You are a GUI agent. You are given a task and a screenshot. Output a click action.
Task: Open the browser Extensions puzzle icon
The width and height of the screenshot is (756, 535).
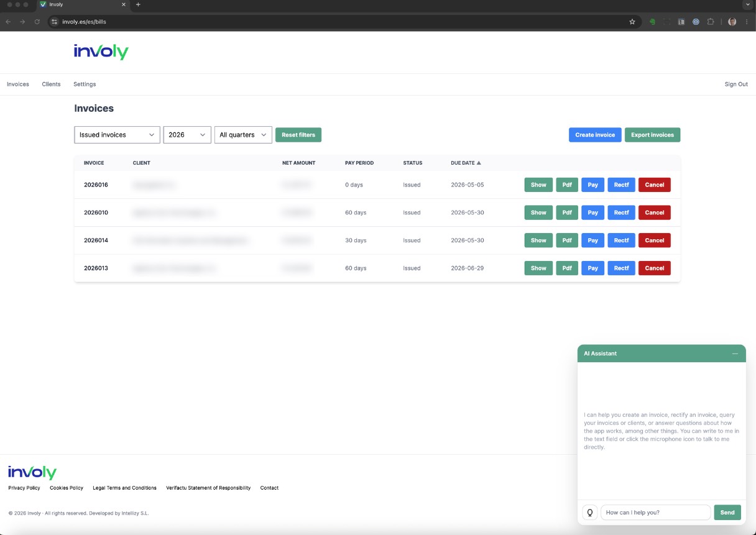711,21
